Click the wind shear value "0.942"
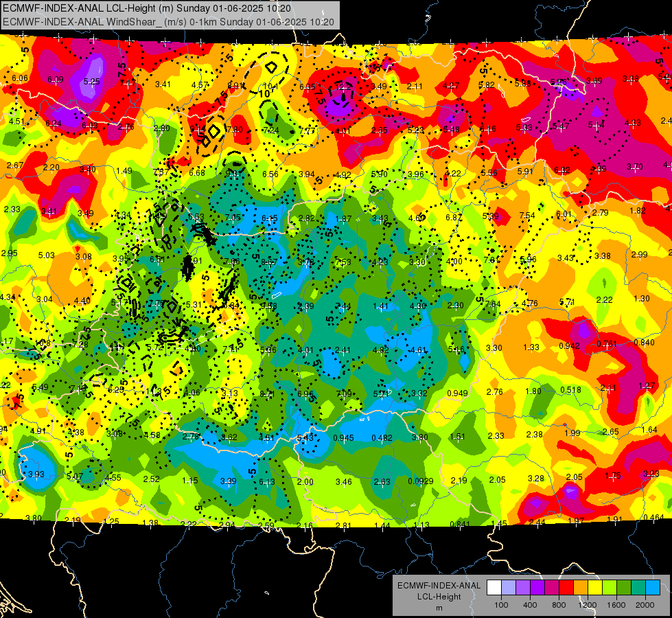The image size is (672, 618). (x=569, y=345)
